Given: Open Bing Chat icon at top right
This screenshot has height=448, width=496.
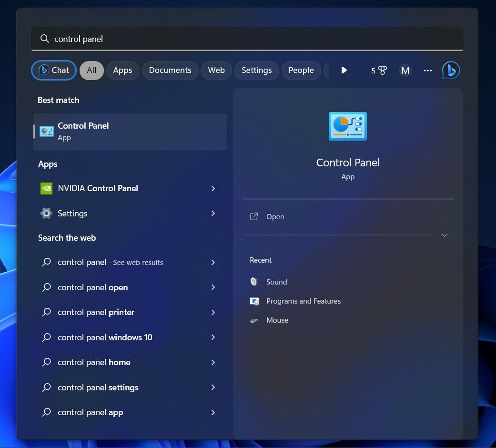Looking at the screenshot, I should (x=451, y=70).
